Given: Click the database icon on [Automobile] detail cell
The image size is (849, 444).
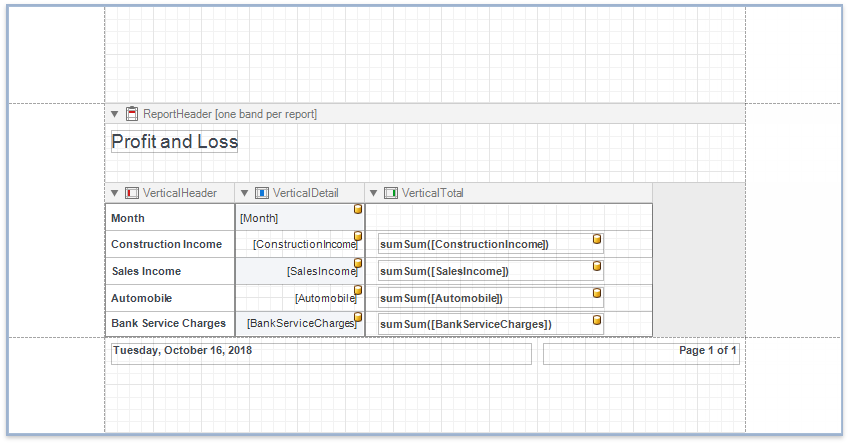Looking at the screenshot, I should 358,291.
